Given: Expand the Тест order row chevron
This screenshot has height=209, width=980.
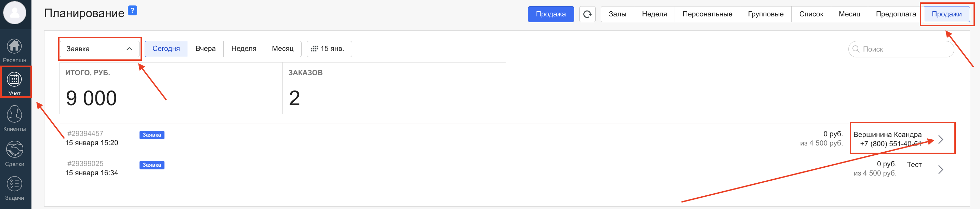Looking at the screenshot, I should point(940,169).
